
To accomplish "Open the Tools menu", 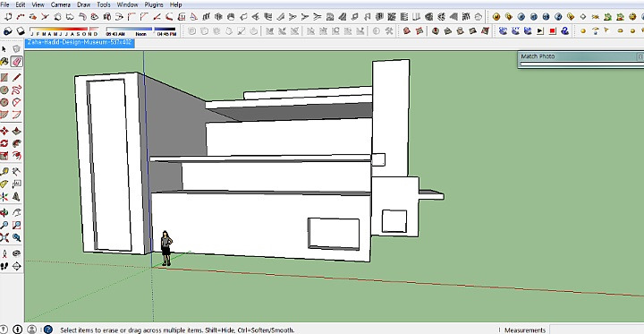I will point(104,4).
